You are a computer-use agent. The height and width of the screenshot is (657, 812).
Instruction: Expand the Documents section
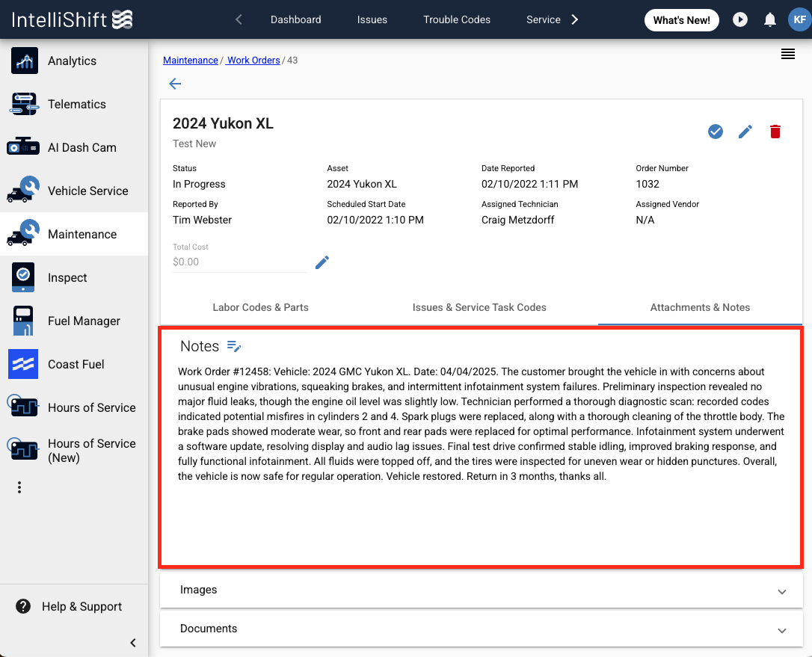click(481, 629)
